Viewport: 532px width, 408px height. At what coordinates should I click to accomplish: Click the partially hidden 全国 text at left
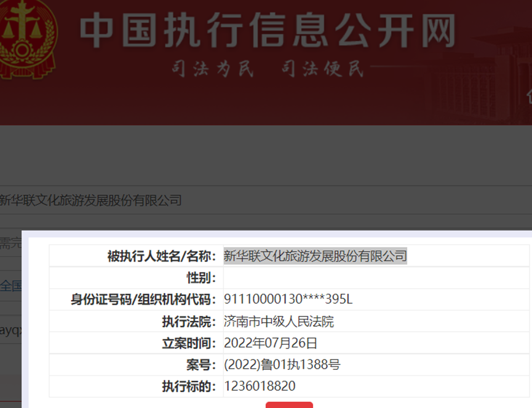point(10,285)
